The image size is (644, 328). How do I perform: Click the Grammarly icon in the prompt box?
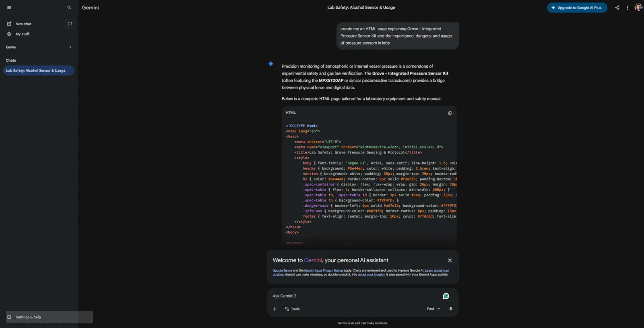tap(446, 296)
